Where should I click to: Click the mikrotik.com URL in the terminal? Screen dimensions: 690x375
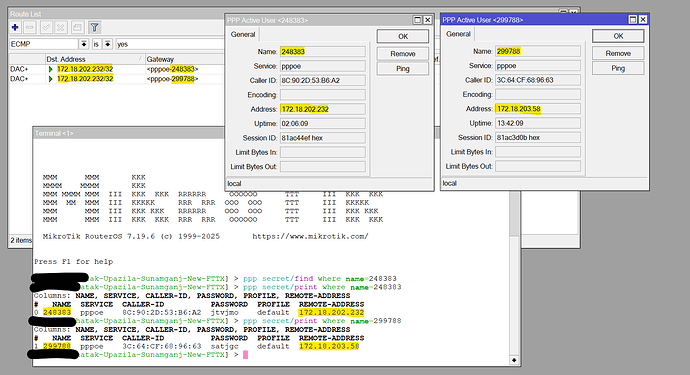coord(310,236)
